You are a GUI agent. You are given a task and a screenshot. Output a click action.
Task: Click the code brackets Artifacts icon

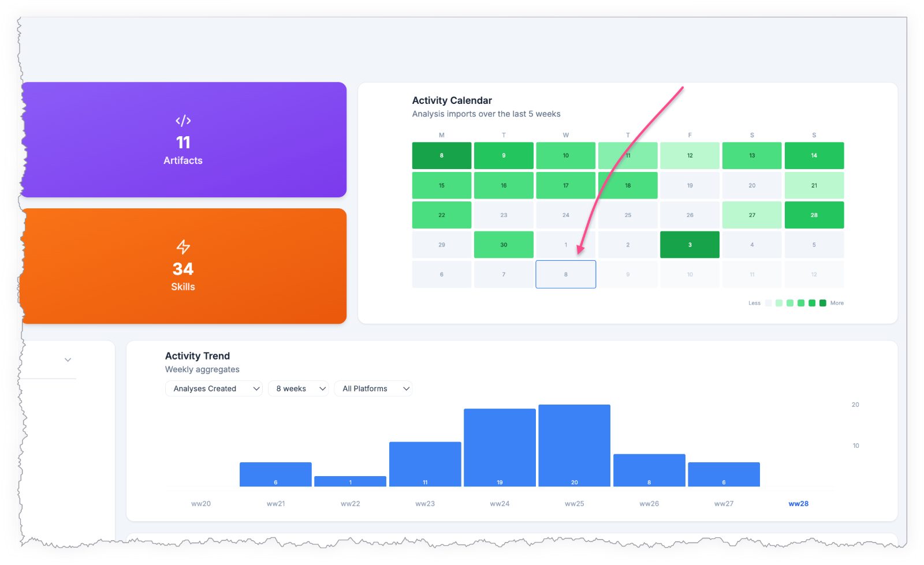click(x=183, y=121)
